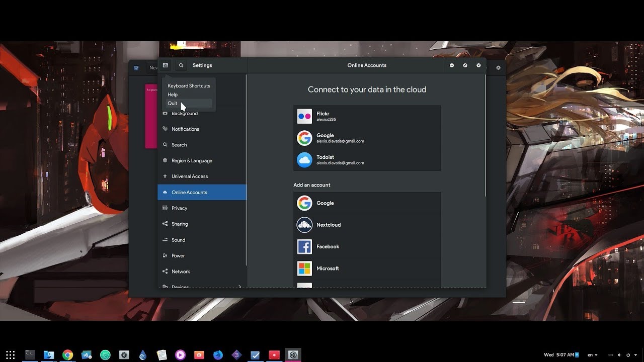Open the purple play media player in taskbar

click(x=180, y=355)
